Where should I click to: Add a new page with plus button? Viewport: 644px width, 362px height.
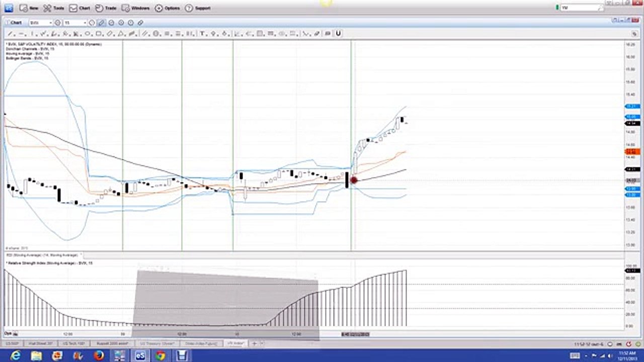tap(255, 343)
